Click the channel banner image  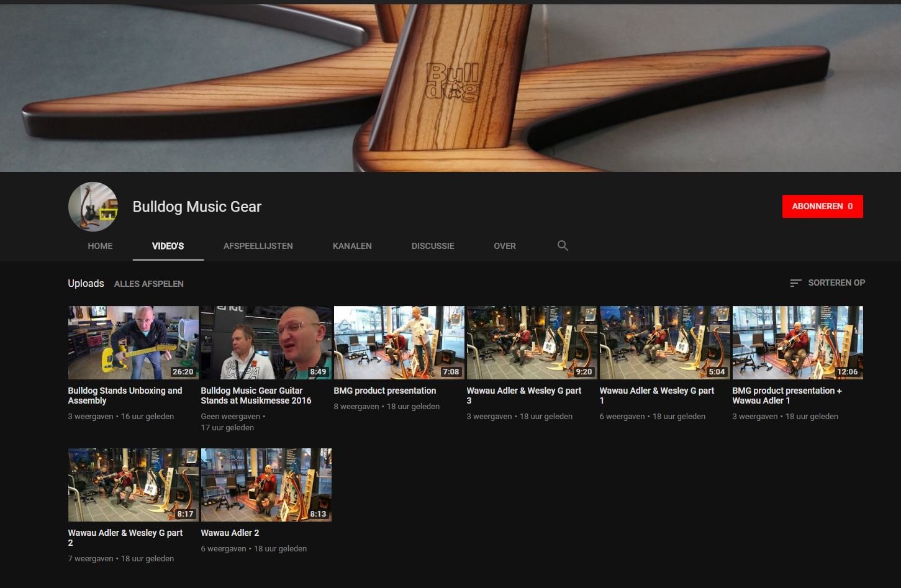click(450, 88)
